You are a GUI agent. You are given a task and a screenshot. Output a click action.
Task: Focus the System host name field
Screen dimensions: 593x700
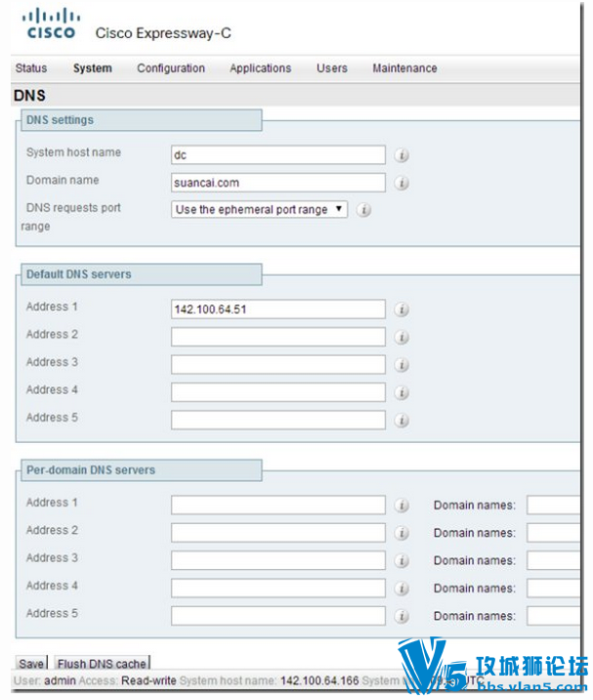(278, 154)
